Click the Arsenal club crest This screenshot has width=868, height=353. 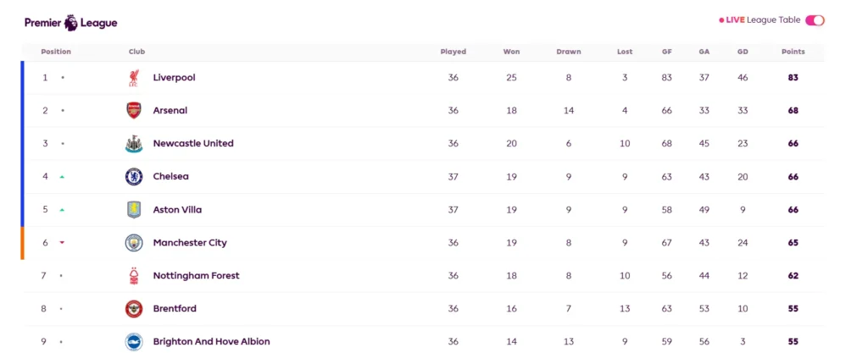pos(133,111)
